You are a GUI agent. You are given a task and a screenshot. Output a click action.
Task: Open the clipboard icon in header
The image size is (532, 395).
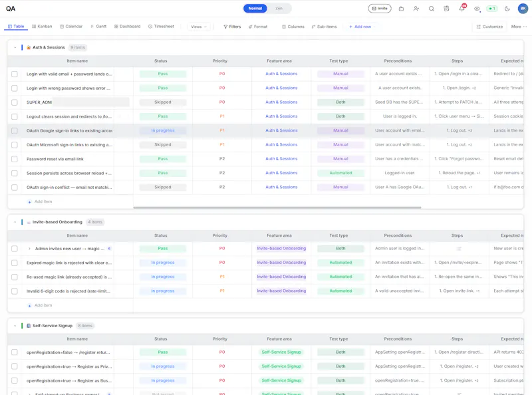tap(446, 9)
